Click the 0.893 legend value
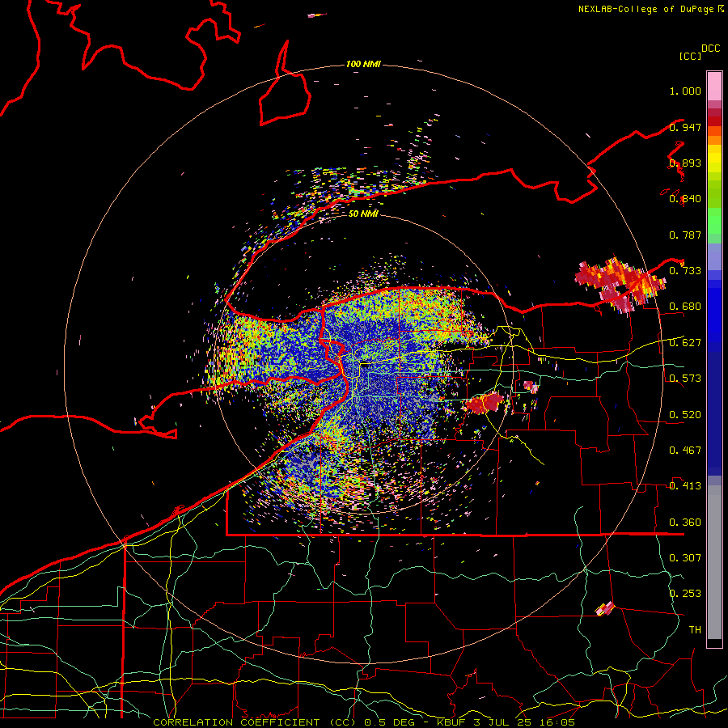The image size is (728, 728). 685,163
